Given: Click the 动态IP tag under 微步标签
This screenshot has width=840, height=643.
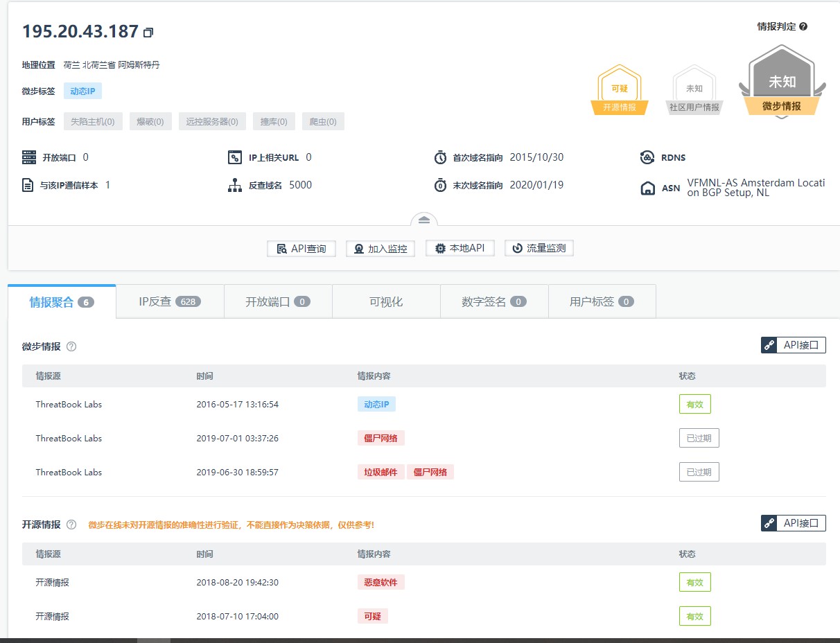Looking at the screenshot, I should coord(83,91).
